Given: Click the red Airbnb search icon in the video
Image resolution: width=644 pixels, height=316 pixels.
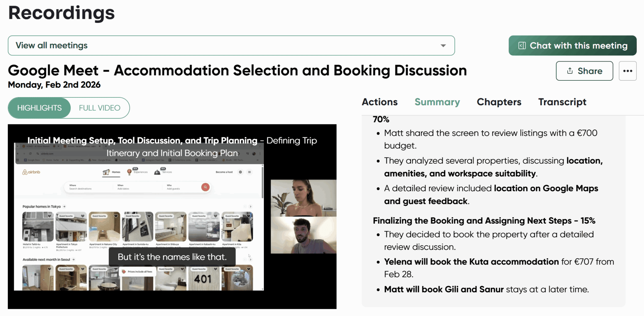Looking at the screenshot, I should pyautogui.click(x=205, y=187).
